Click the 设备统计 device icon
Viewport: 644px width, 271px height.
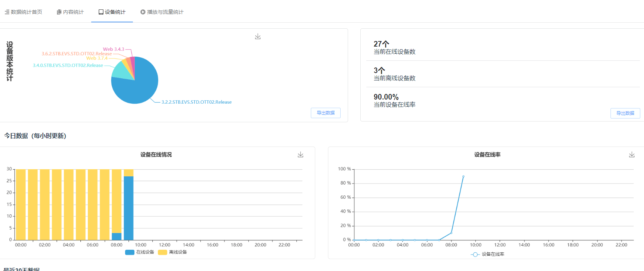[x=101, y=12]
